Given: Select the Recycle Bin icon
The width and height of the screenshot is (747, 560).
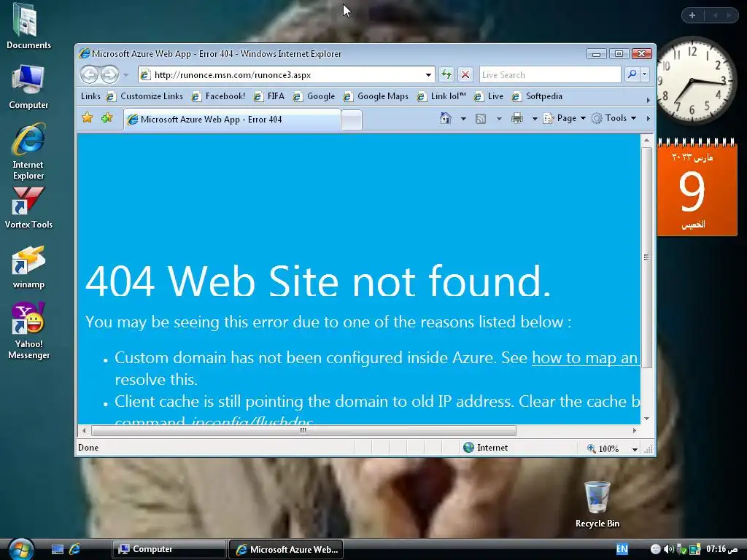Looking at the screenshot, I should (x=597, y=505).
